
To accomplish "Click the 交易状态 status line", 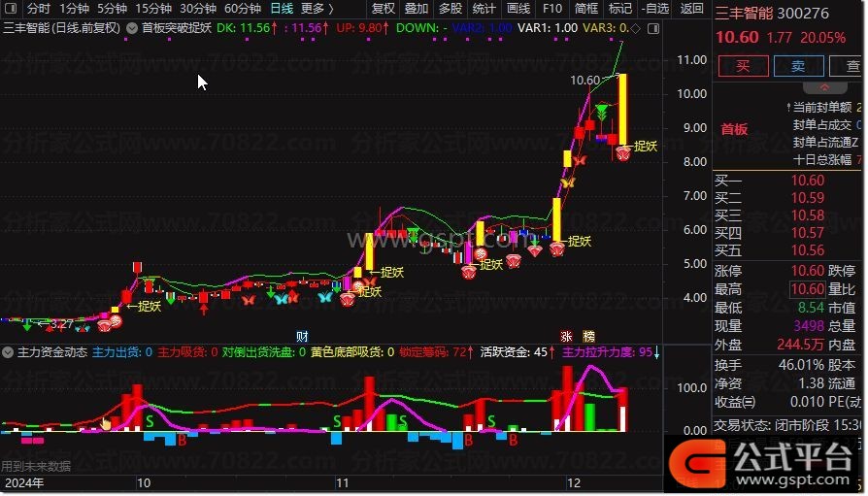I will pyautogui.click(x=788, y=425).
